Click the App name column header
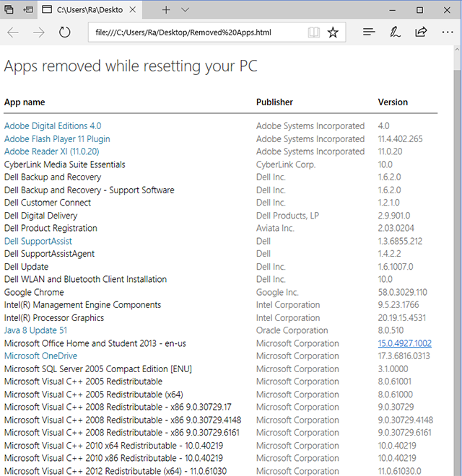 point(25,102)
